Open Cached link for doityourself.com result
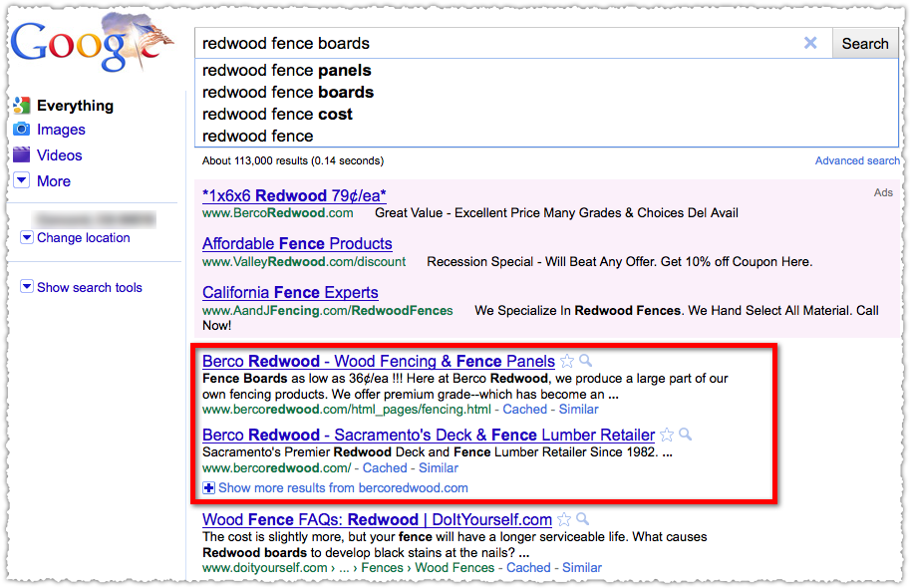The width and height of the screenshot is (910, 588). coord(528,568)
